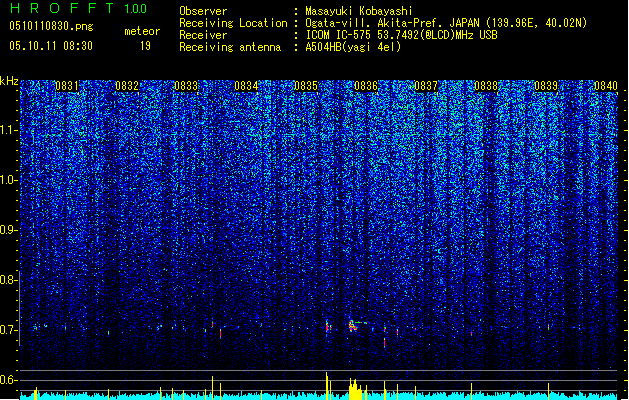Click time marker 0839
This screenshot has height=400, width=629.
[x=546, y=86]
